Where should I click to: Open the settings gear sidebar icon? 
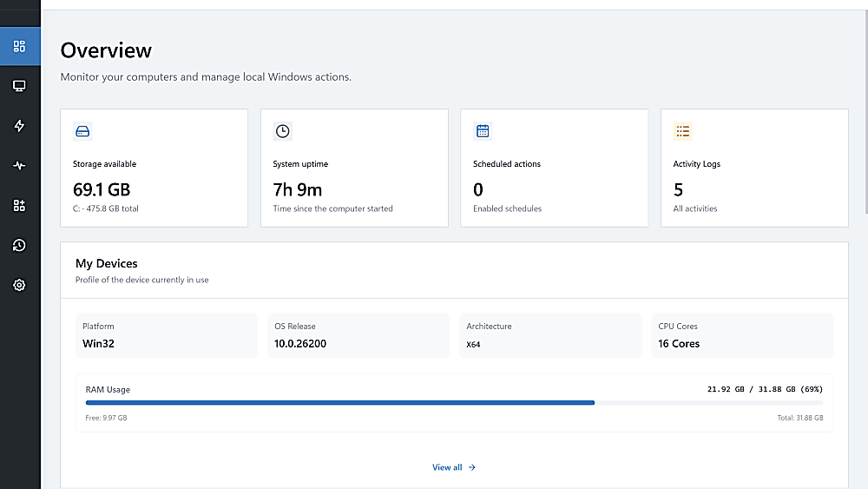[x=19, y=285]
